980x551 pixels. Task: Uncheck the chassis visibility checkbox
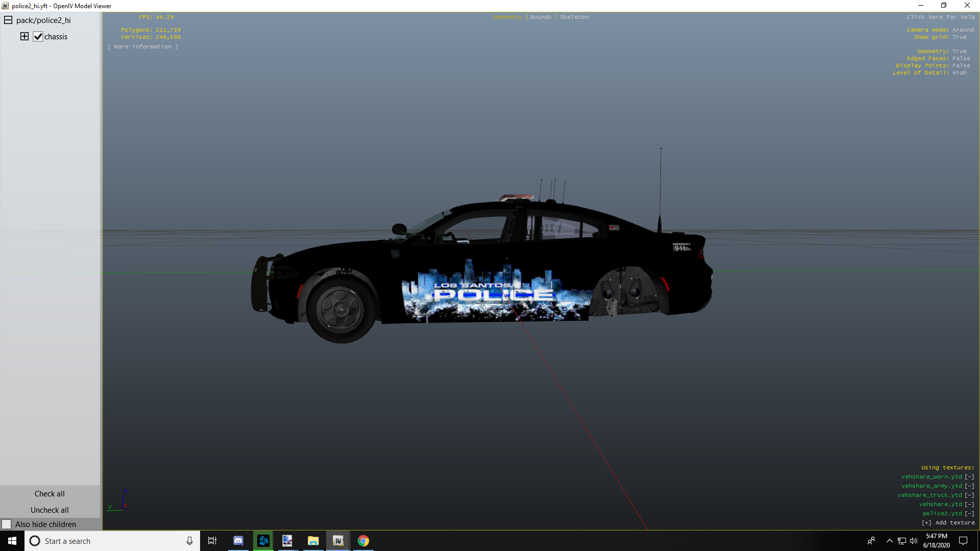(x=38, y=37)
